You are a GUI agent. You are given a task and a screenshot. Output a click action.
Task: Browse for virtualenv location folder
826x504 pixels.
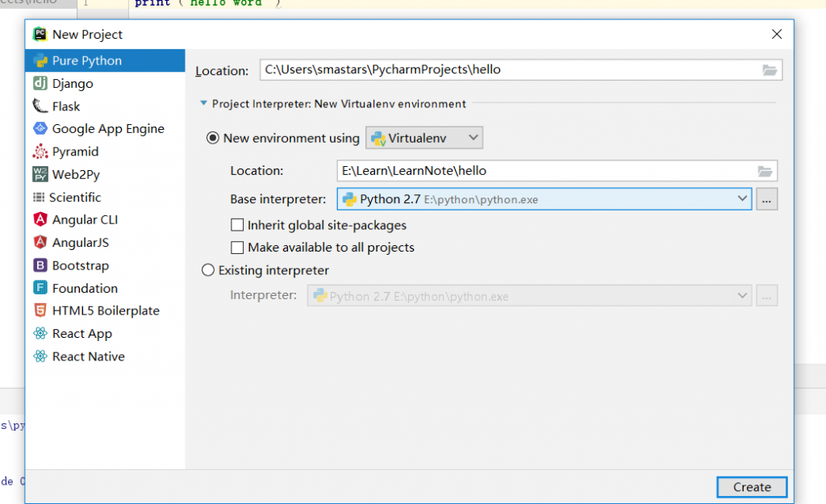click(765, 171)
